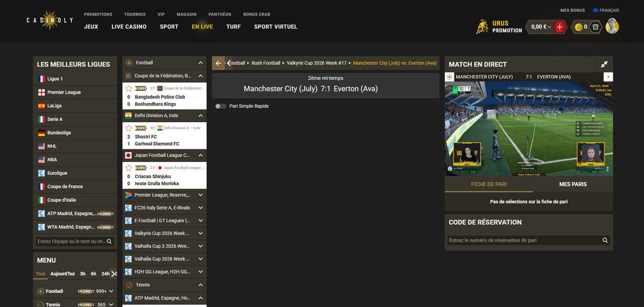Collapse the Football section in match list
Screen dimensions: 644x307
pyautogui.click(x=201, y=63)
